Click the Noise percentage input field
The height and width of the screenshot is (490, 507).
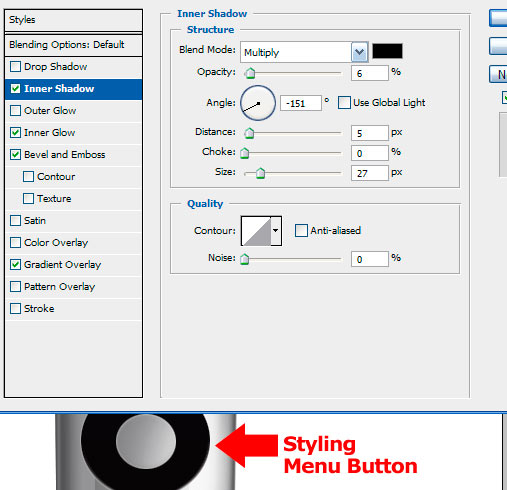point(369,259)
